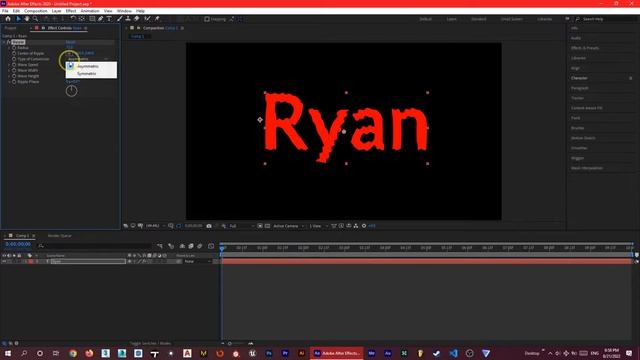Select the Puppet Pin tool
640x360 pixels.
pos(157,19)
